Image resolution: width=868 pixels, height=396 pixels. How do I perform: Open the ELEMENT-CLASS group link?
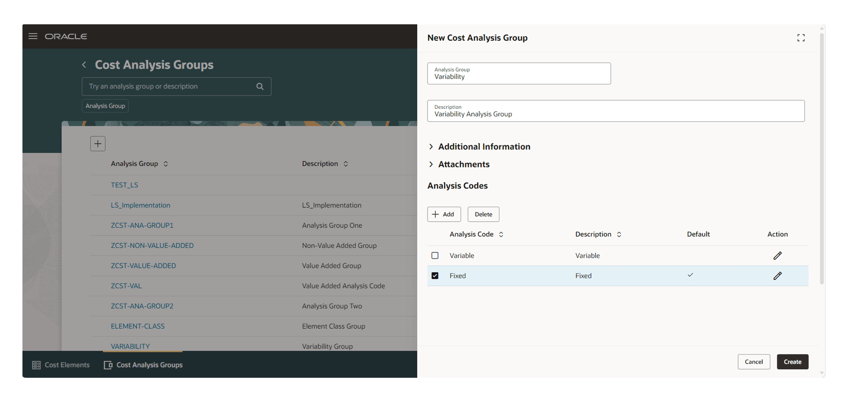point(137,326)
